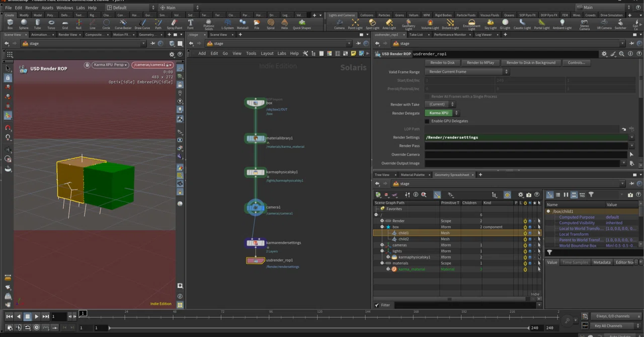Viewport: 644px width, 337px height.
Task: Open parameter pane search magnifier
Action: pyautogui.click(x=622, y=54)
